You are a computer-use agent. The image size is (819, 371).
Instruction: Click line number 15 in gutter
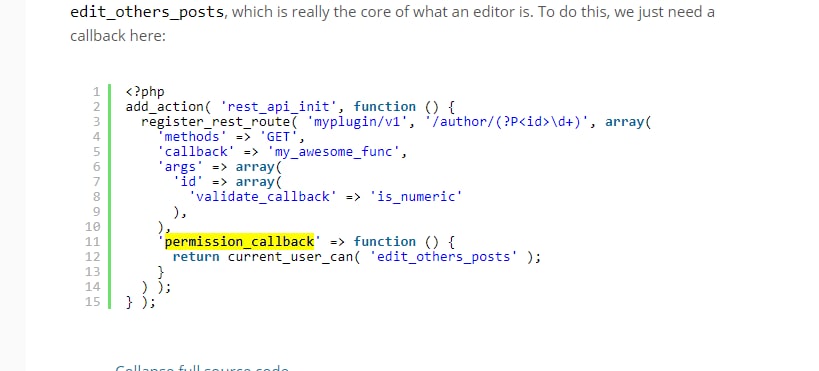[92, 302]
